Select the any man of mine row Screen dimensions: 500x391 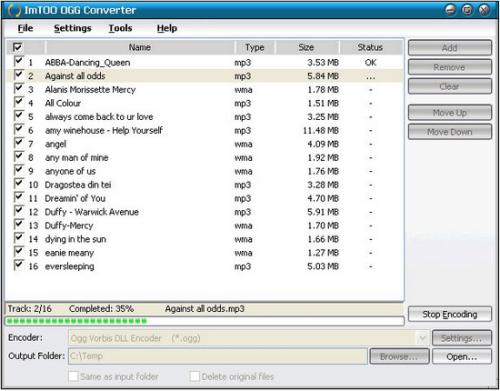(204, 158)
